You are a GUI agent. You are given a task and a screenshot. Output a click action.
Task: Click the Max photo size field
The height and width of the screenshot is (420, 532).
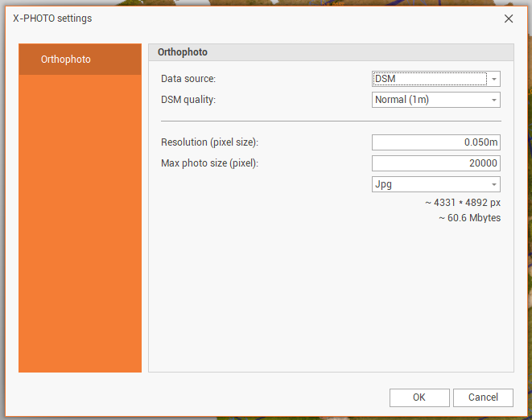[x=435, y=163]
